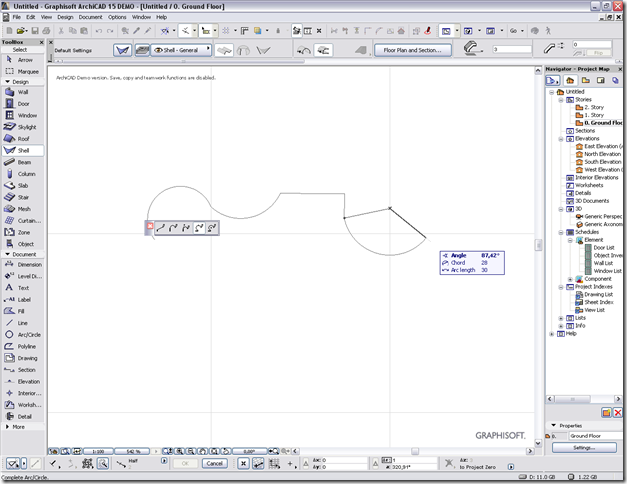Collapse the Document section in Toolbox
This screenshot has width=627, height=484.
pos(7,254)
